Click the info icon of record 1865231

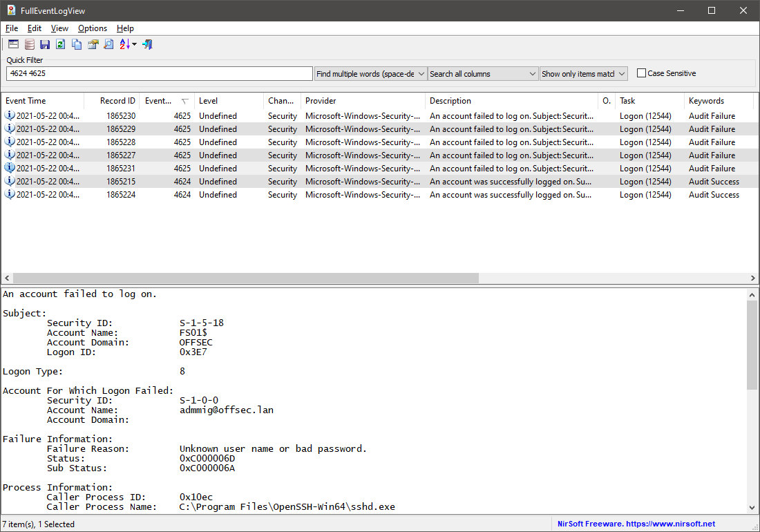[10, 168]
